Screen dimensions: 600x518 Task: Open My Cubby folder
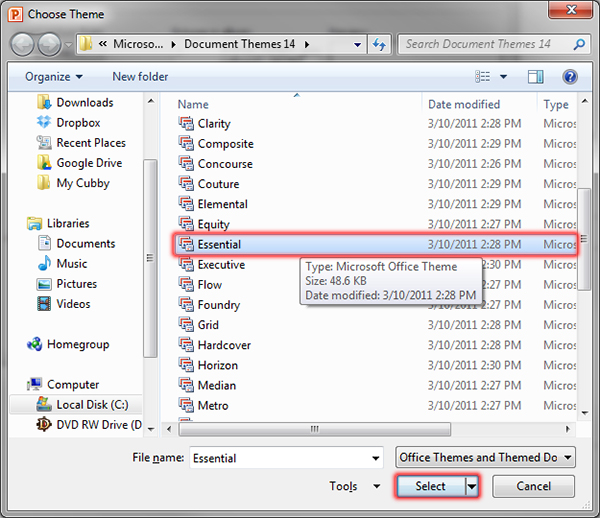[73, 183]
